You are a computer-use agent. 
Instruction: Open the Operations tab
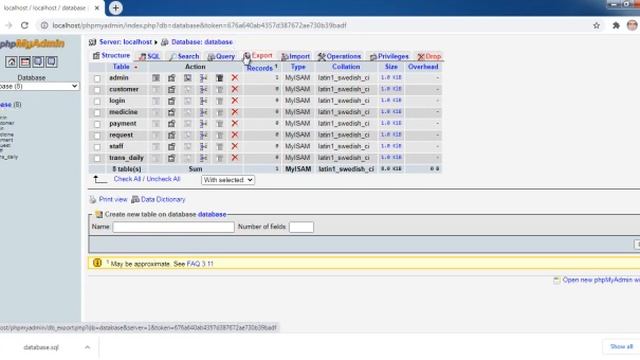coord(340,56)
